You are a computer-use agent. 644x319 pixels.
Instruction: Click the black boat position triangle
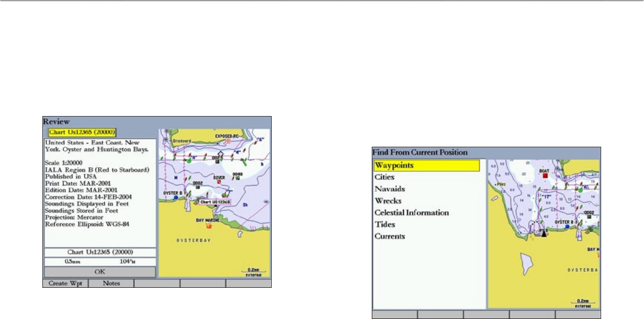[x=544, y=234]
